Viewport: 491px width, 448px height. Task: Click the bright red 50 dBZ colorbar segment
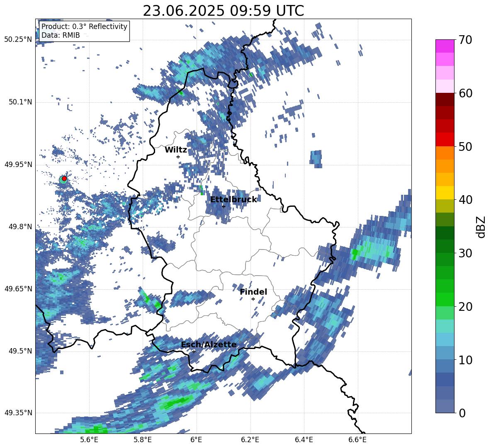click(445, 140)
